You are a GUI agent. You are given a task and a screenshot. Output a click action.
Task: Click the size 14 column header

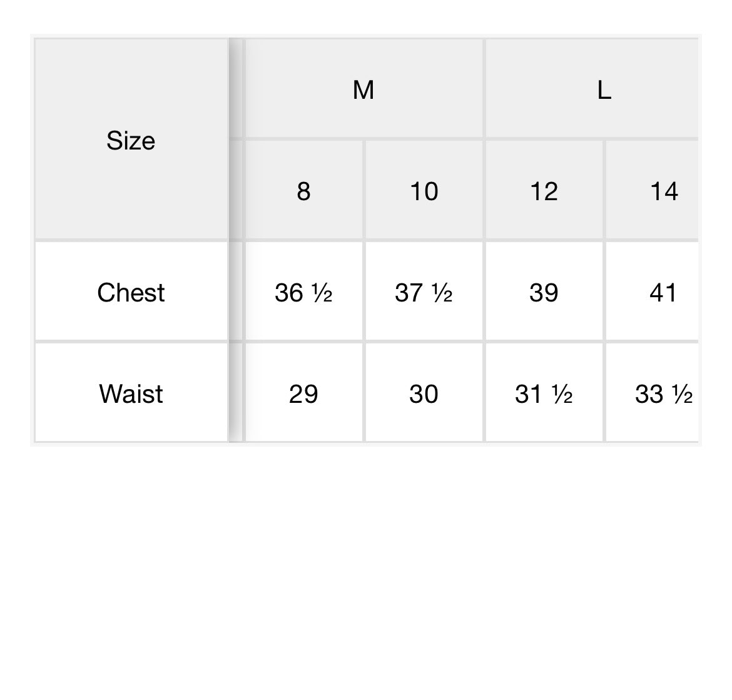[663, 191]
